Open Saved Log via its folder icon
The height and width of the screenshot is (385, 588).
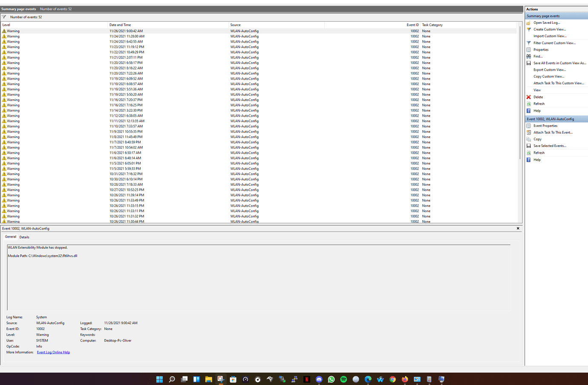(529, 23)
